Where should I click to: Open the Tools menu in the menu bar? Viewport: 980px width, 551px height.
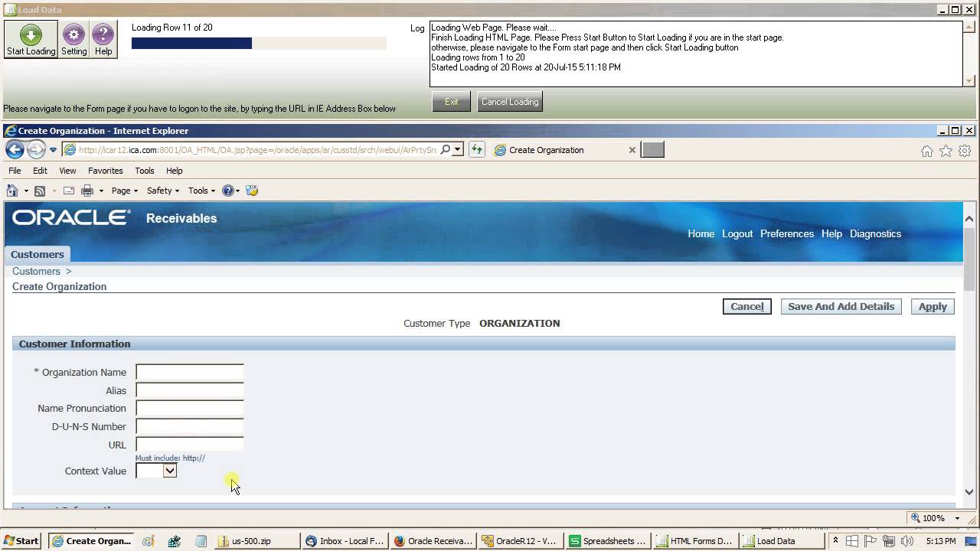(144, 171)
